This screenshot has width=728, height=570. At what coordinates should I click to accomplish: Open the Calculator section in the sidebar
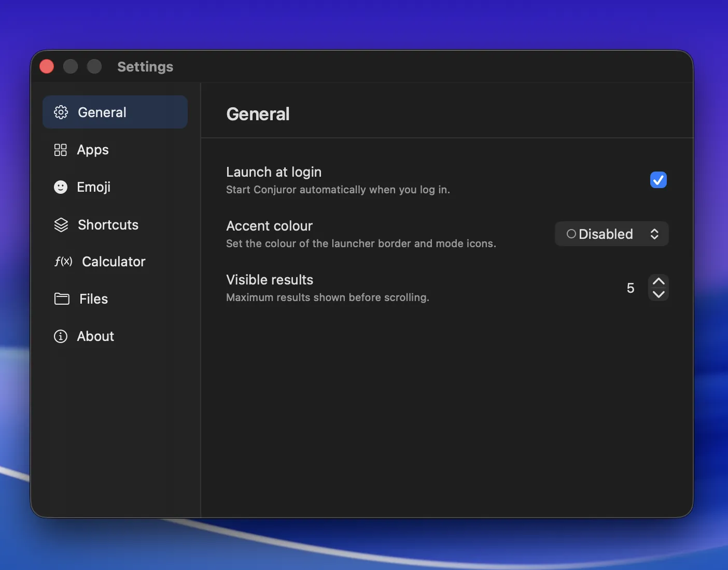pyautogui.click(x=115, y=262)
